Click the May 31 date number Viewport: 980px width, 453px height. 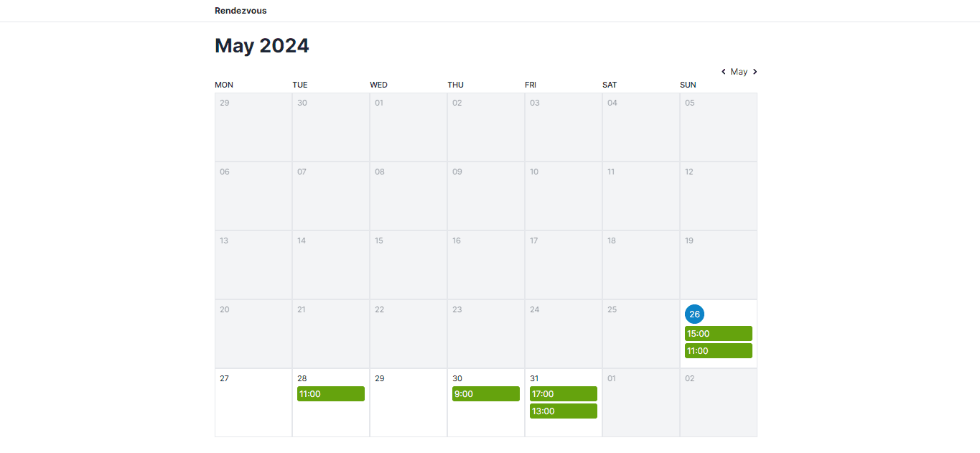pos(534,378)
